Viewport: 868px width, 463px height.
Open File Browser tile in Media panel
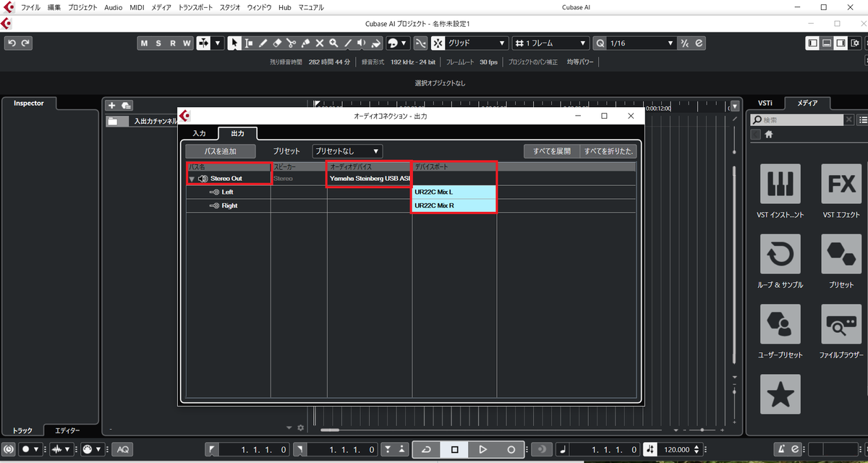coord(841,324)
